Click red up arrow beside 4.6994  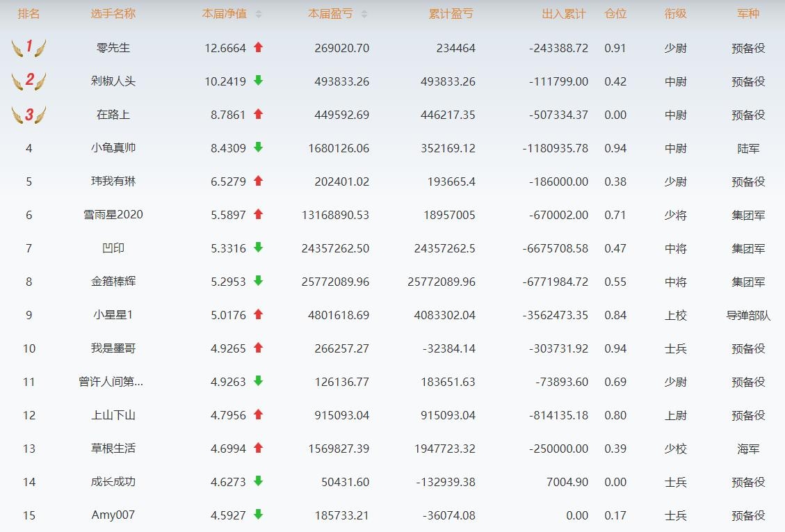pyautogui.click(x=259, y=448)
